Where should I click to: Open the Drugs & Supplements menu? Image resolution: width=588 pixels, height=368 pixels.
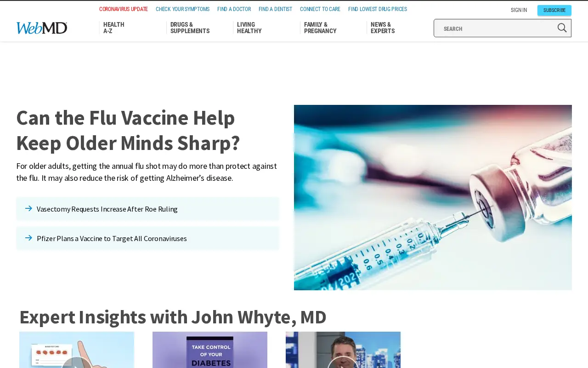(190, 28)
